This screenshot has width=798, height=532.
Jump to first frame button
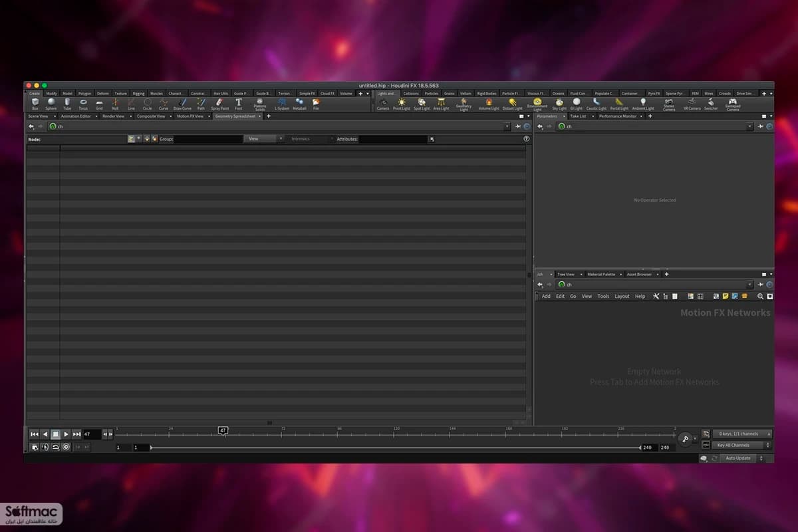click(x=35, y=434)
